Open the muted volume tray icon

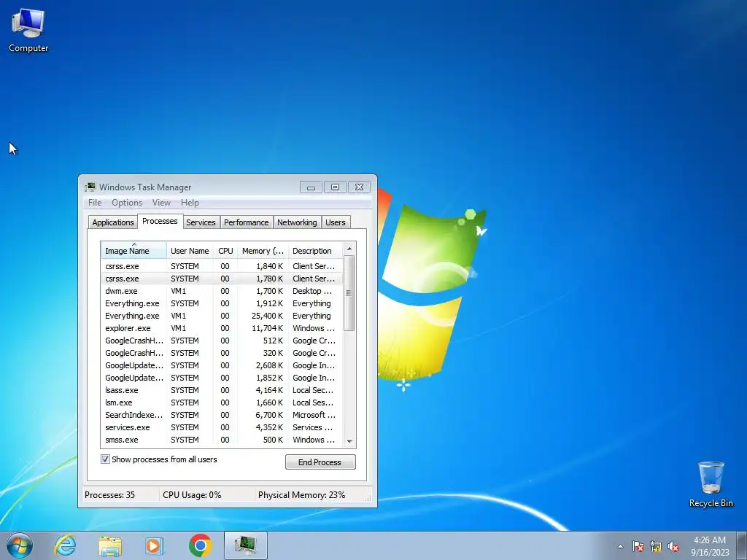673,546
